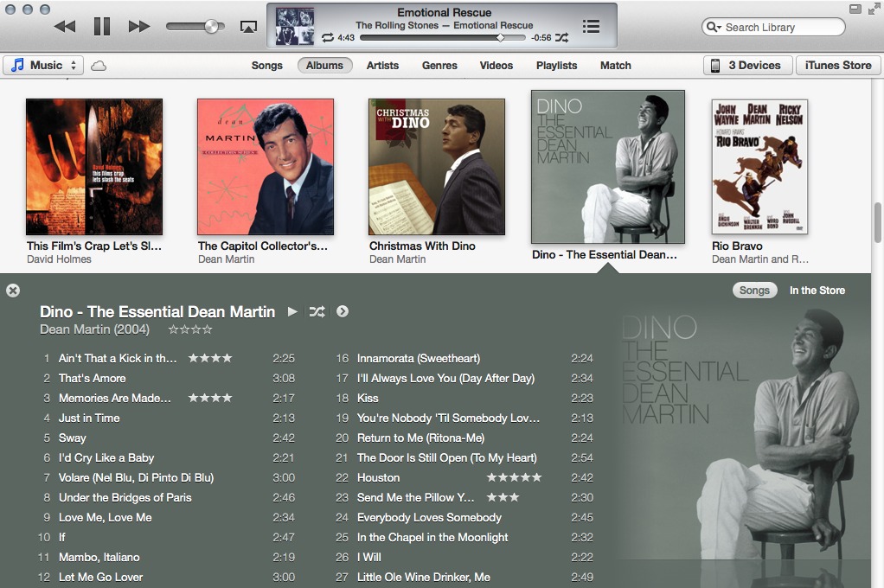Switch to the Match tab
This screenshot has height=588, width=884.
click(616, 66)
